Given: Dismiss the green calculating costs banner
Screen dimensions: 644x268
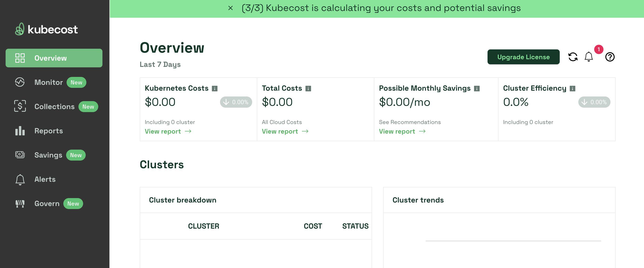Looking at the screenshot, I should (230, 8).
